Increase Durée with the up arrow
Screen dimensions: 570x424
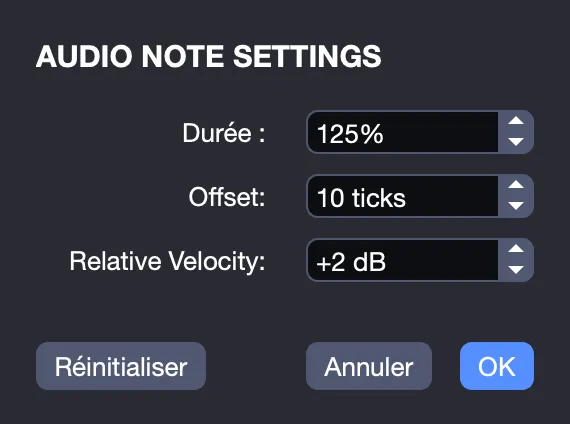(516, 121)
